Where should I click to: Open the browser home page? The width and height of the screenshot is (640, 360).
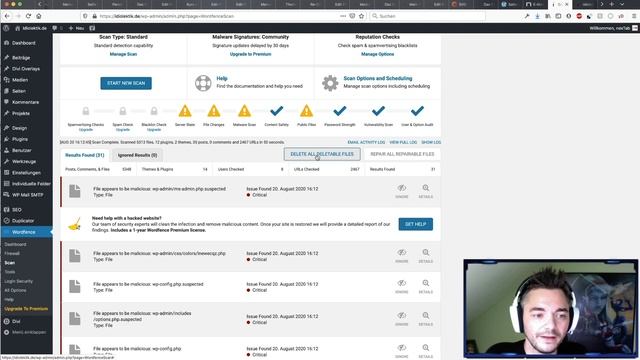point(39,16)
